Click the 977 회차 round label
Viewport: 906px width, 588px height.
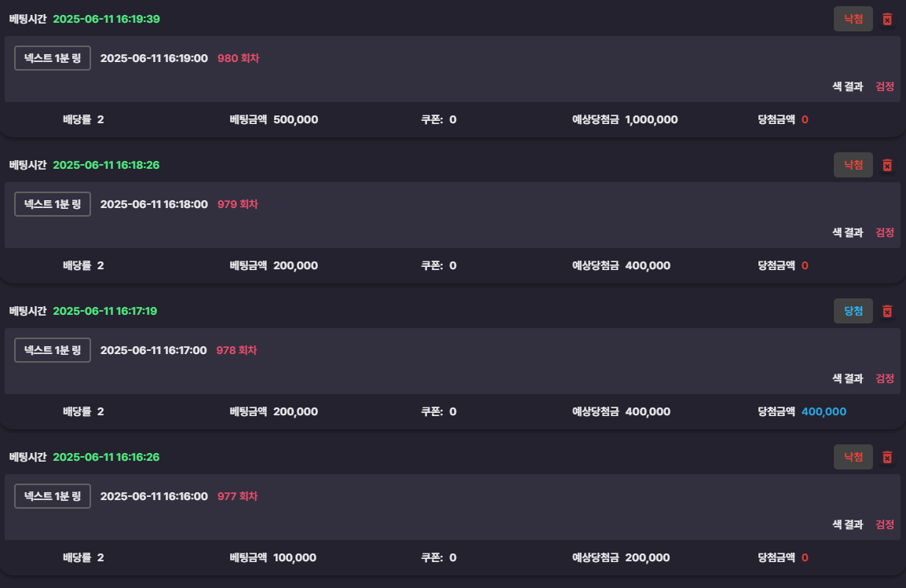click(x=237, y=497)
